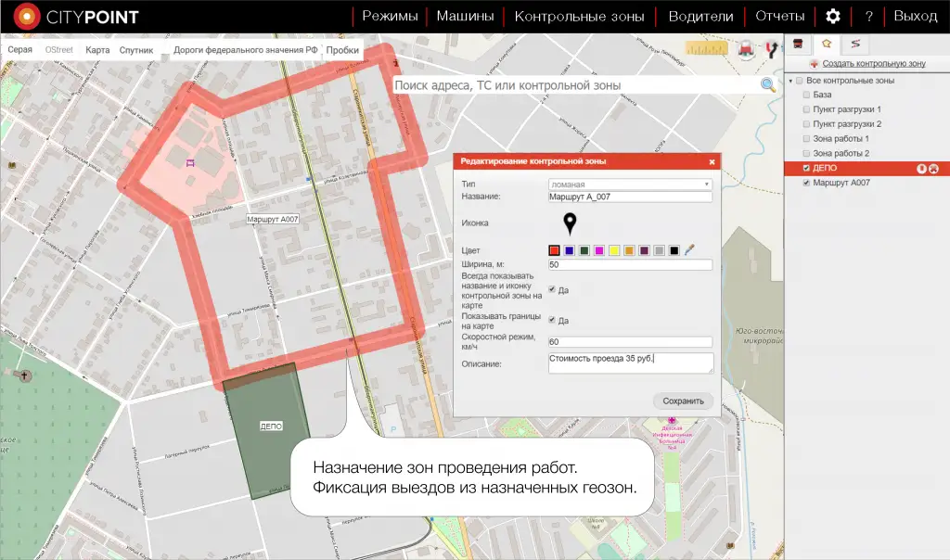This screenshot has width=950, height=560.
Task: Click the search magnifier icon
Action: 768,85
